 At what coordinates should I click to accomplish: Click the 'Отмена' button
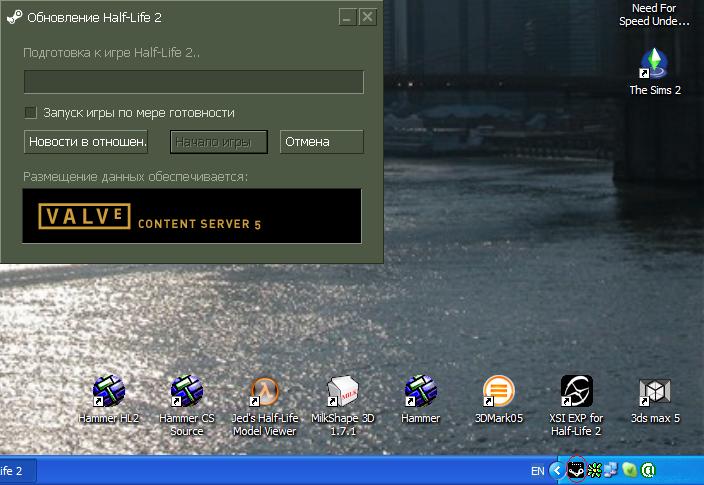coord(321,142)
